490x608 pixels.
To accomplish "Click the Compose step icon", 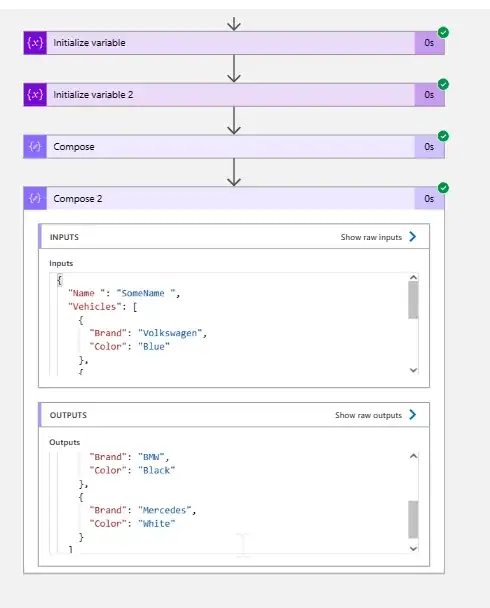I will pos(35,147).
